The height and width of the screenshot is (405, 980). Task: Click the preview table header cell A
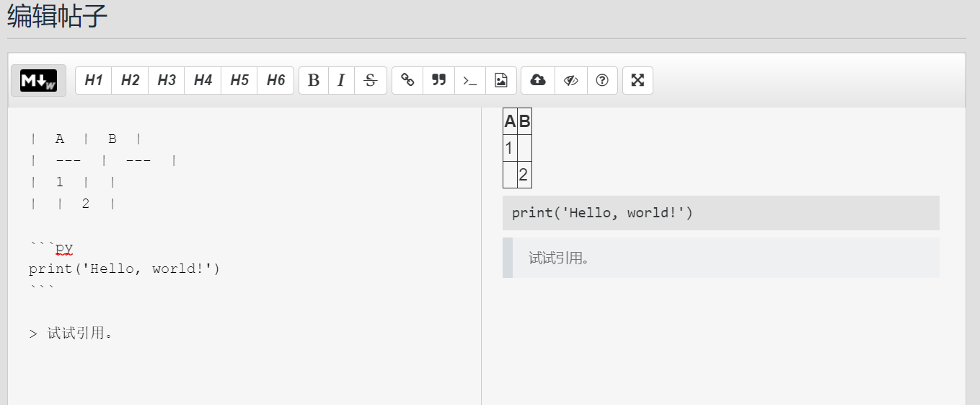point(510,122)
